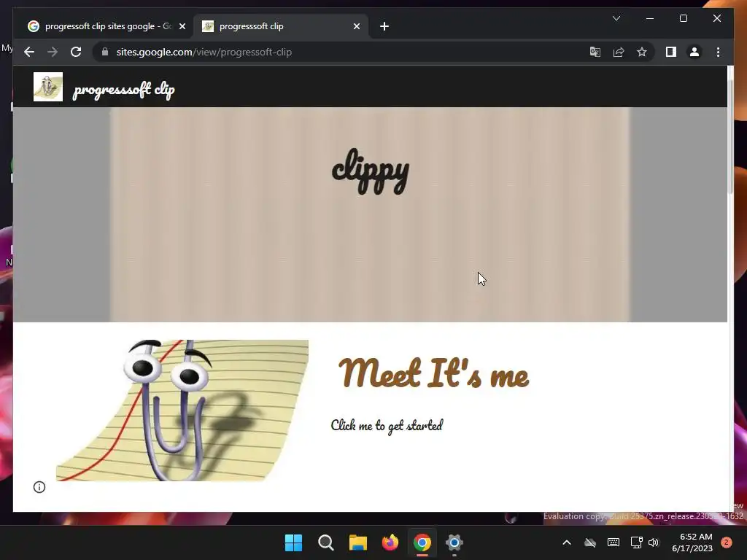Open the notification badge showing 2

tap(727, 542)
